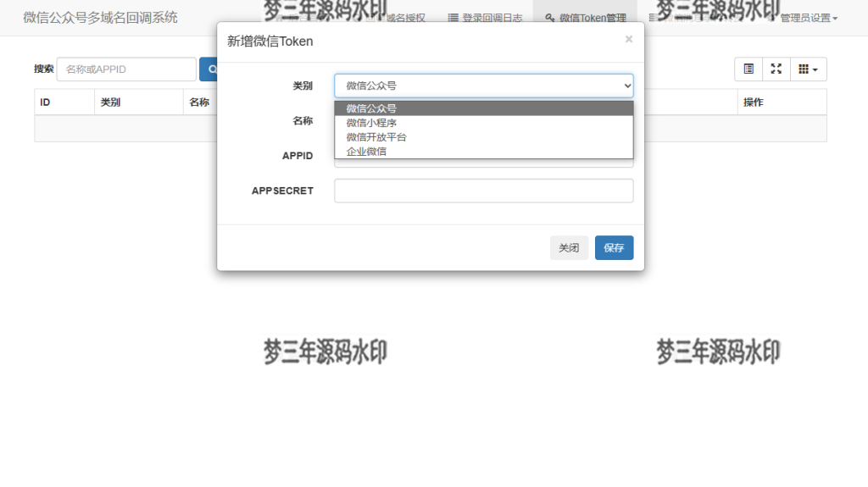868x487 pixels.
Task: Click the 名称 column header in table
Action: coord(200,102)
